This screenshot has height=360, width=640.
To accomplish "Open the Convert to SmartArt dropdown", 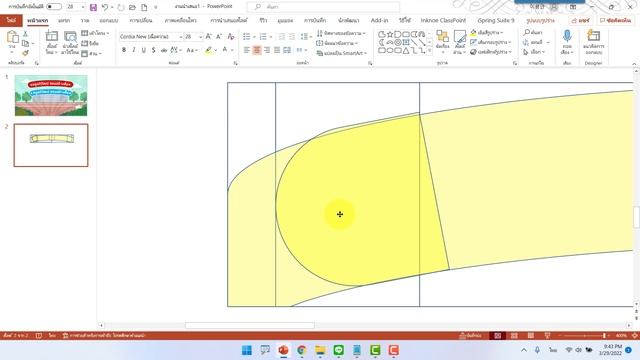I will (342, 53).
